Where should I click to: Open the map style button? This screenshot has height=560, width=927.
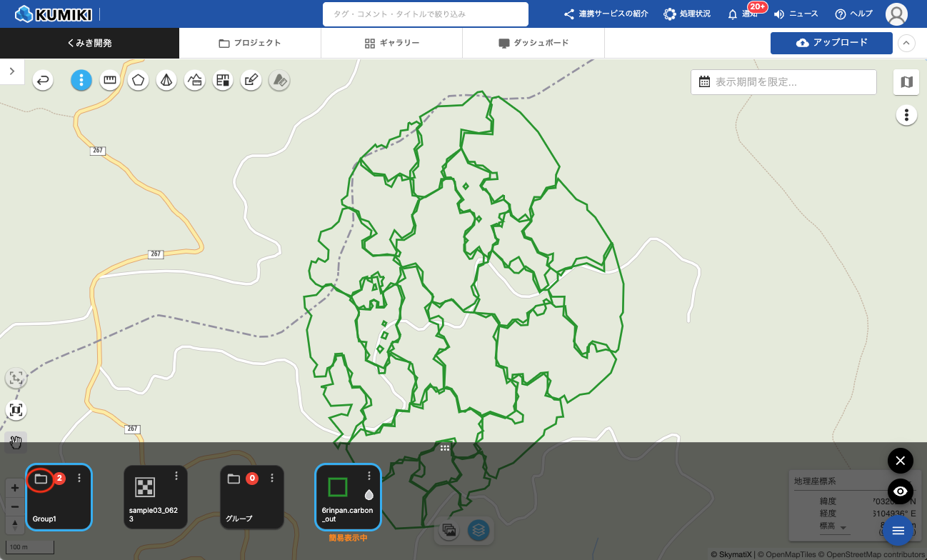coord(906,82)
